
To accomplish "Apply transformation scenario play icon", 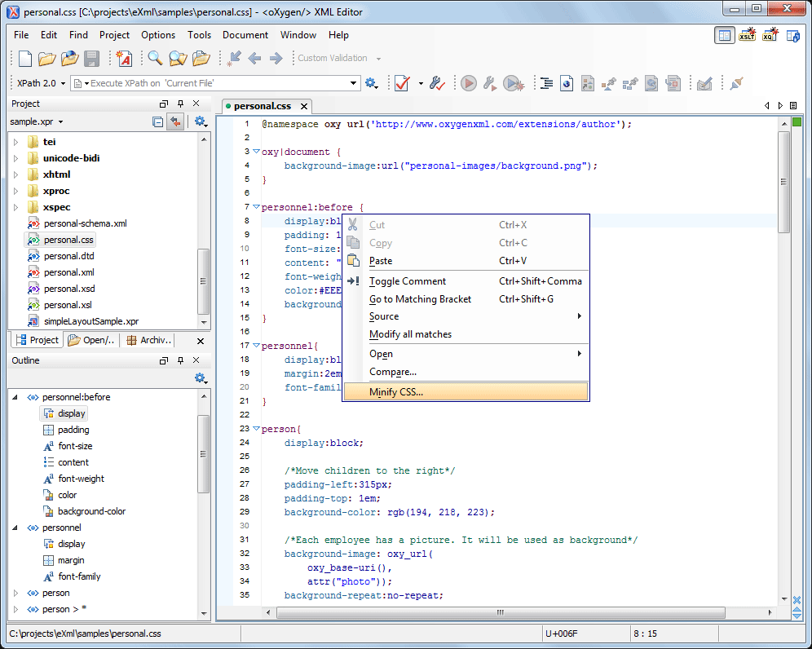I will (x=469, y=83).
